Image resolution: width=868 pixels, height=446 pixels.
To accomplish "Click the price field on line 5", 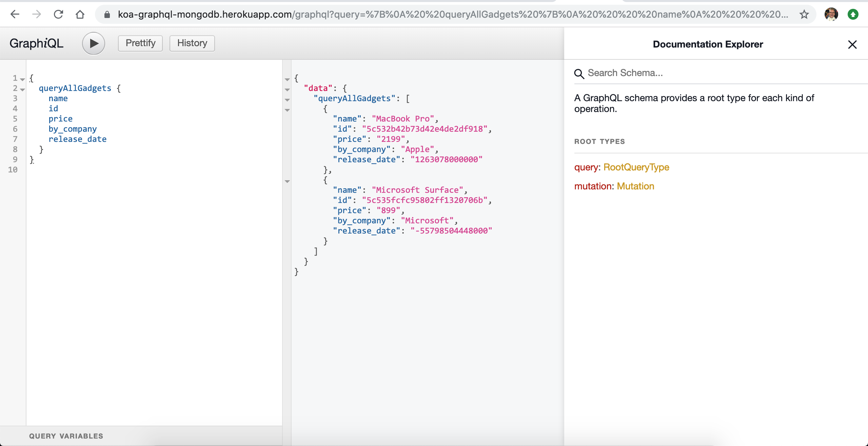I will 60,119.
